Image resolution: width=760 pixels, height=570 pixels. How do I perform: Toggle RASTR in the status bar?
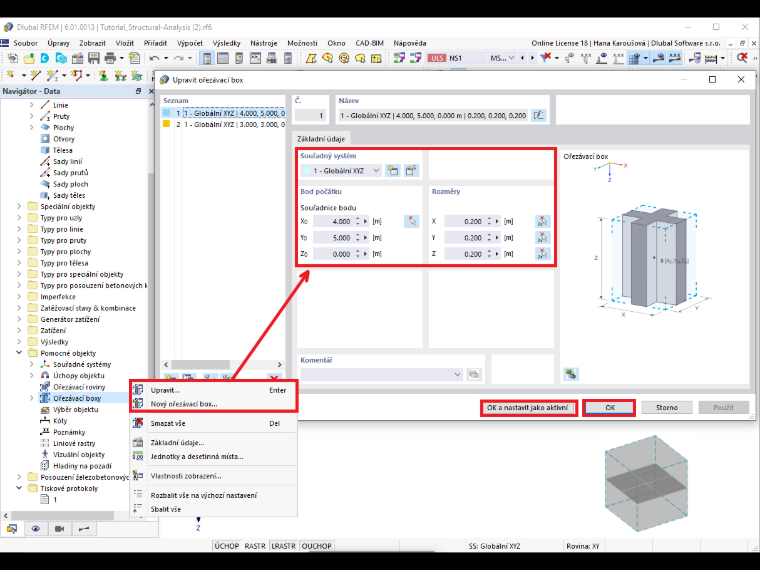click(x=255, y=546)
